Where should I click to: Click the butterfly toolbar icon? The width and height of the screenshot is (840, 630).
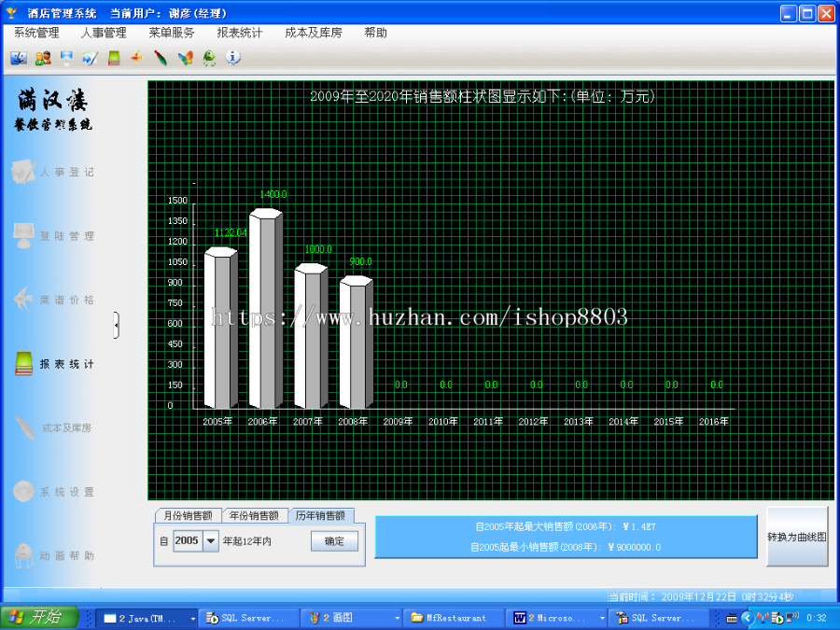pos(186,58)
